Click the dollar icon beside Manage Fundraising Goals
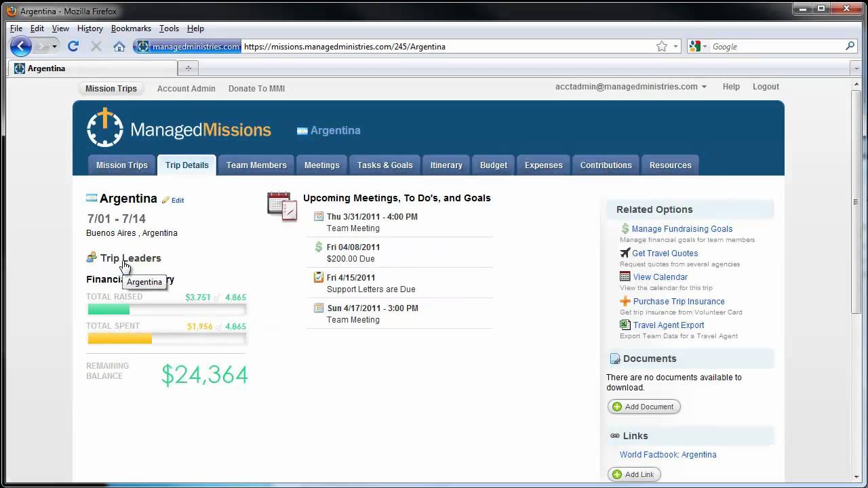This screenshot has width=868, height=488. [x=625, y=229]
